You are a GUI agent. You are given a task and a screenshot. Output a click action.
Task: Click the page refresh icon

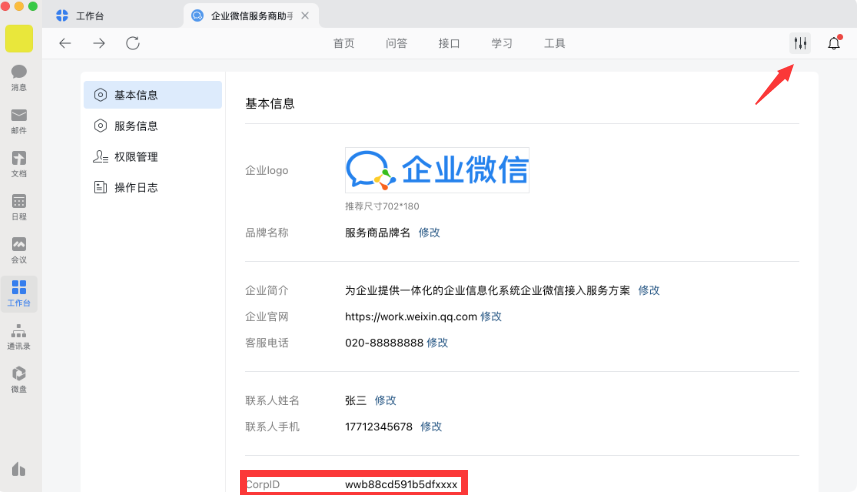(x=133, y=43)
